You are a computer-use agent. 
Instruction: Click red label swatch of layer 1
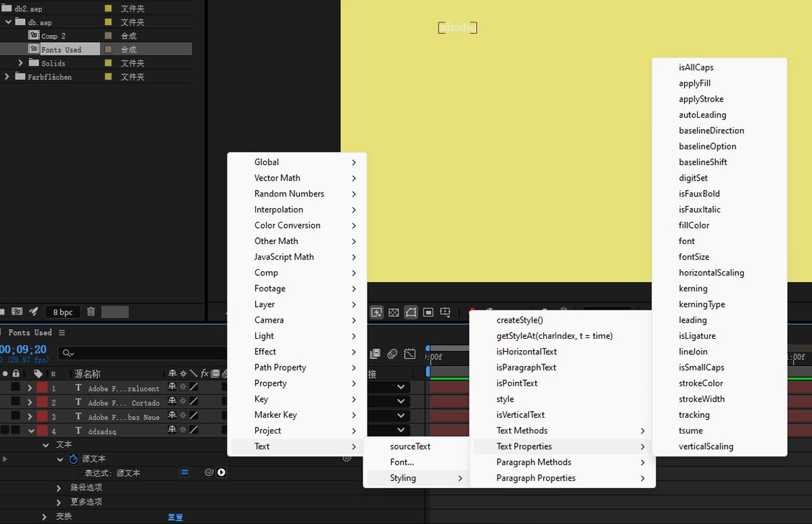tap(42, 387)
